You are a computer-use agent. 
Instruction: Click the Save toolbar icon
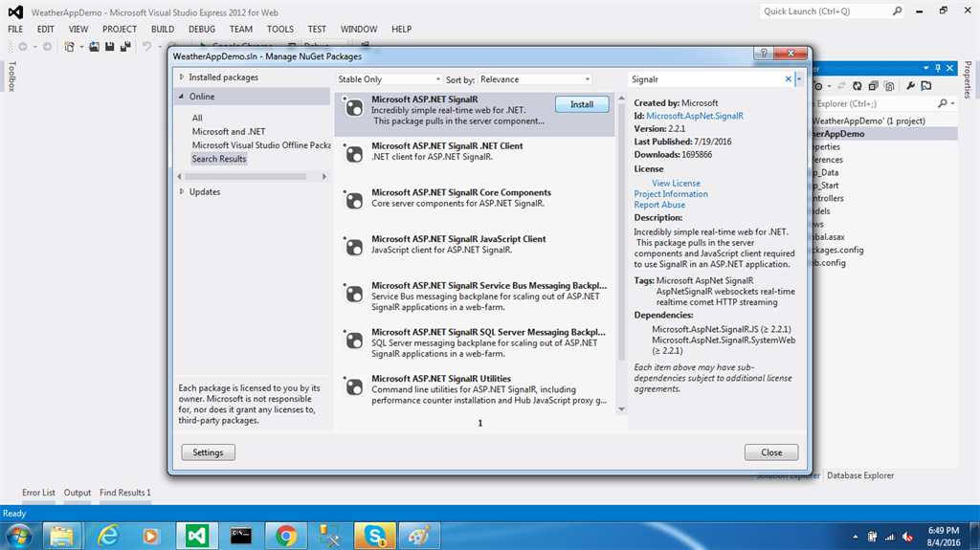tap(109, 46)
